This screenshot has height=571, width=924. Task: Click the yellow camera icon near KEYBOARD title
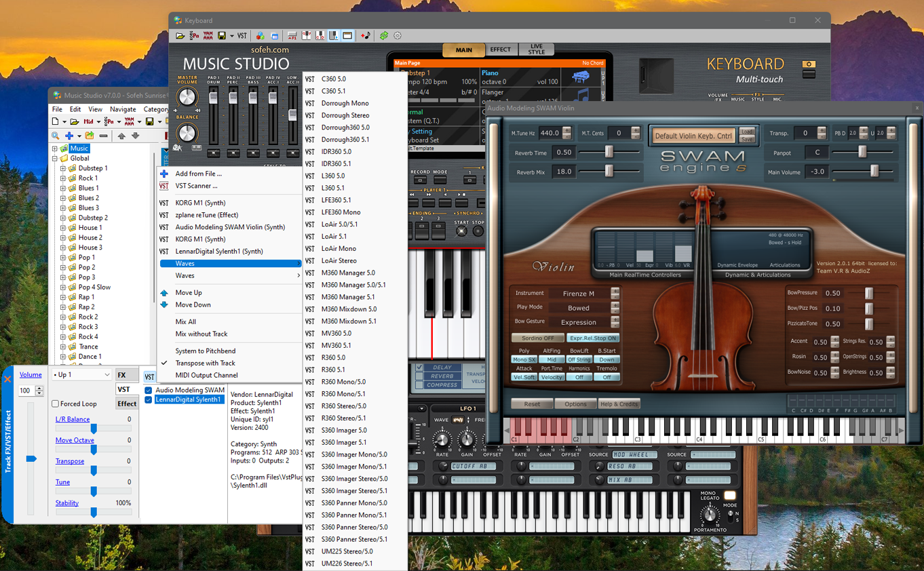point(809,65)
